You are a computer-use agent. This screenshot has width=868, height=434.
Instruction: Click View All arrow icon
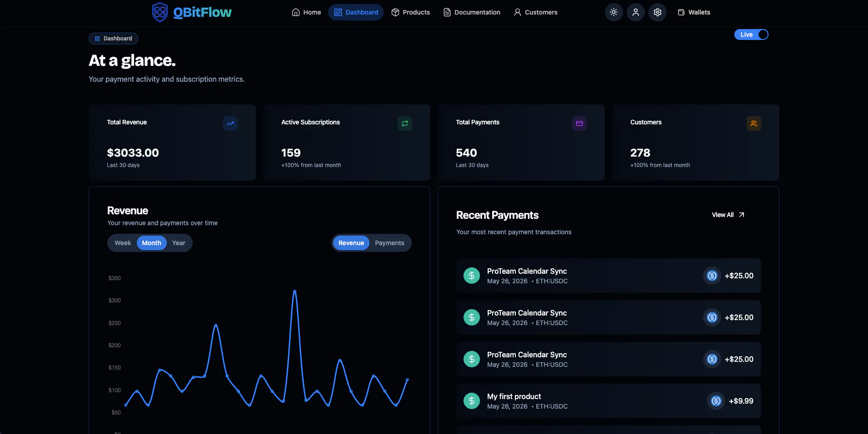click(742, 215)
